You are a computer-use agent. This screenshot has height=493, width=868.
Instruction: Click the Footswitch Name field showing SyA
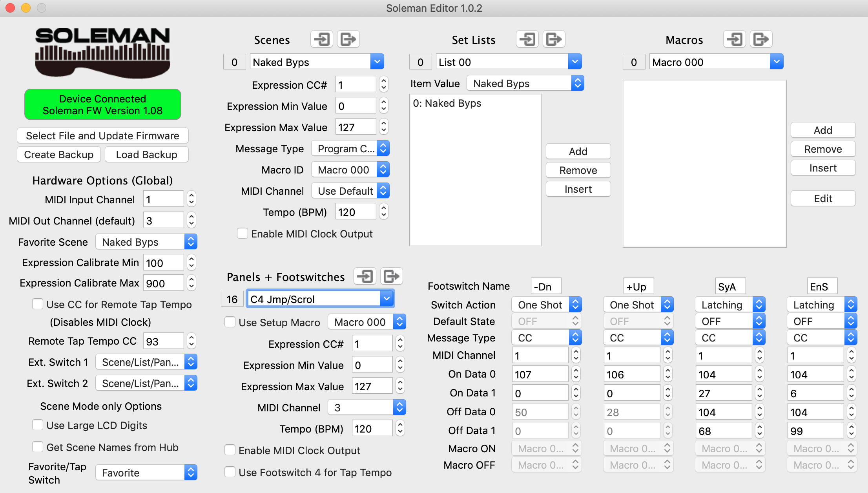point(730,287)
